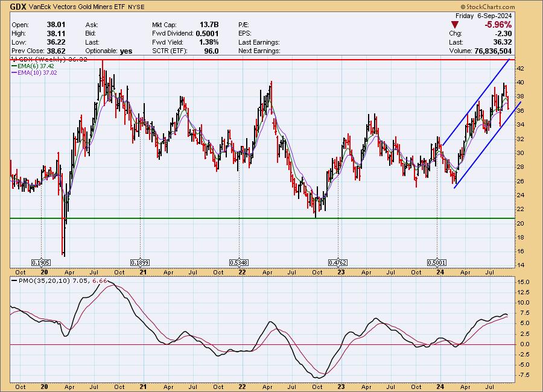
Task: Open the © StockCharts.com attribution
Action: tap(487, 7)
